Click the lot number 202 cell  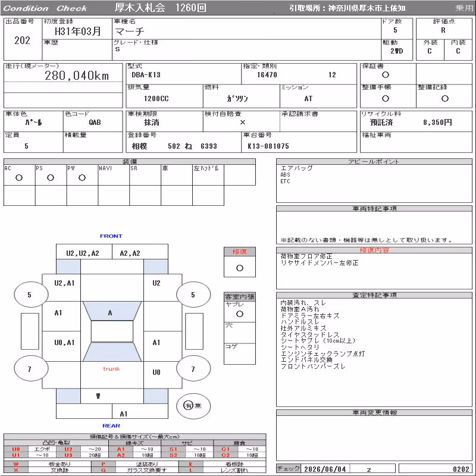(23, 40)
